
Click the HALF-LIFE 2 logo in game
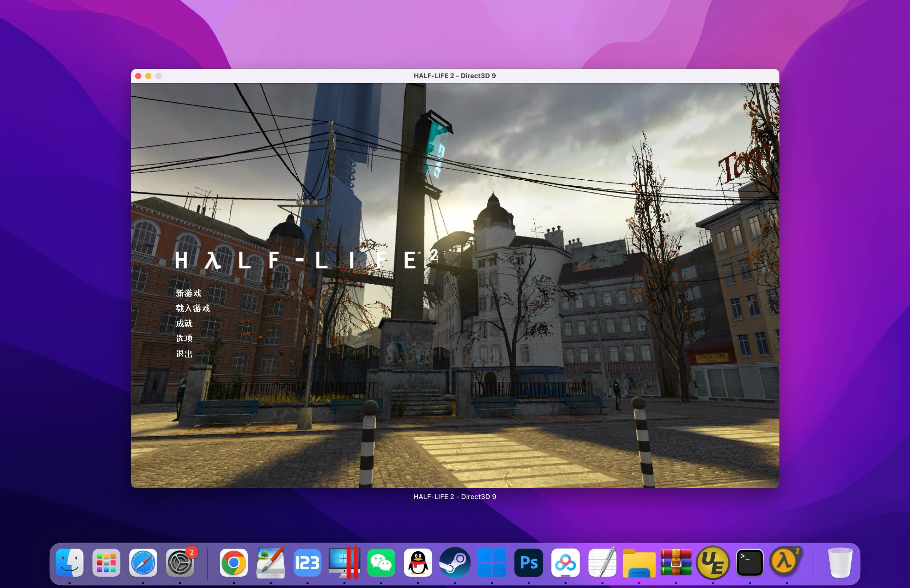pyautogui.click(x=307, y=260)
